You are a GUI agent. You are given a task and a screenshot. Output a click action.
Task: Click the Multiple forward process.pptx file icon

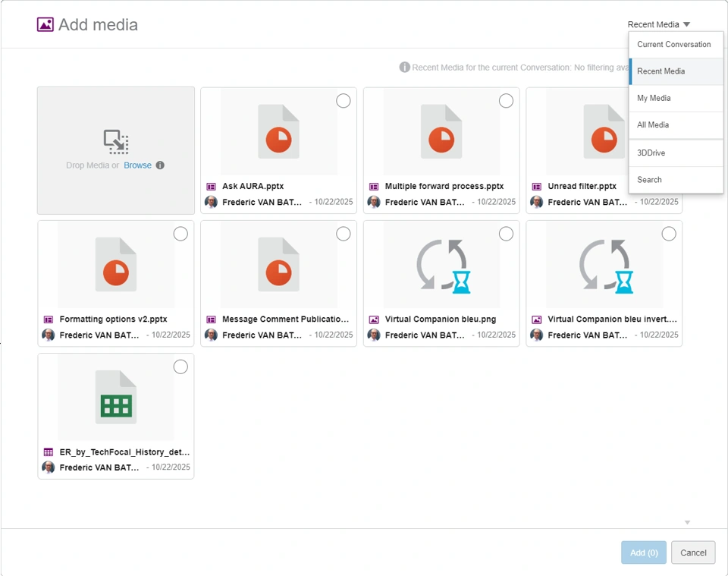(441, 132)
